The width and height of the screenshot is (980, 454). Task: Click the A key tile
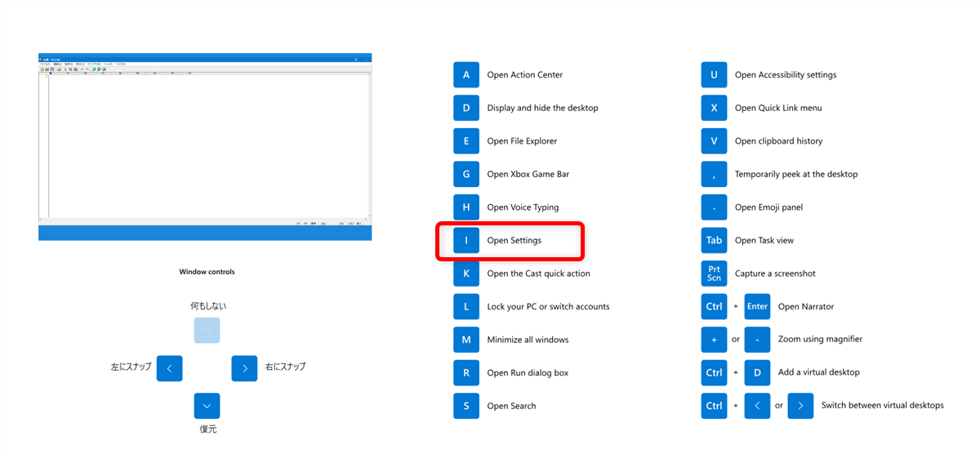point(466,74)
